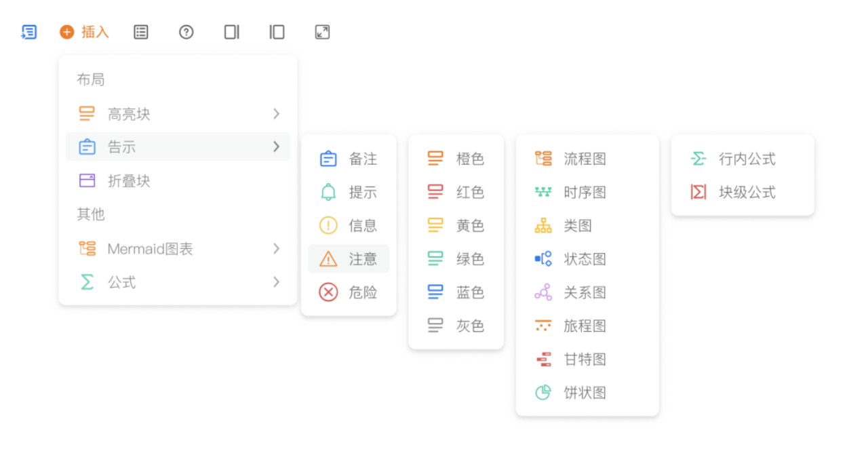Click the pie chart icon for 饼状图
Screen dimensions: 868x449
[543, 392]
